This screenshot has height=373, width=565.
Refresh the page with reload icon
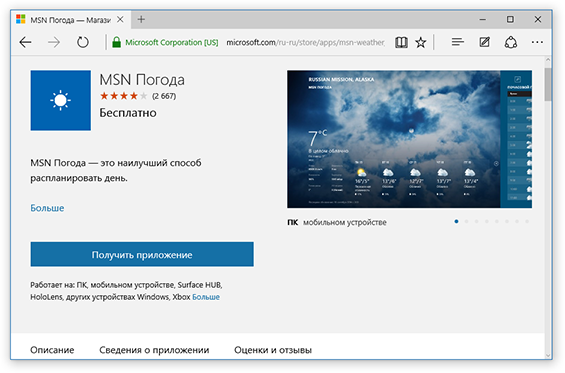83,43
